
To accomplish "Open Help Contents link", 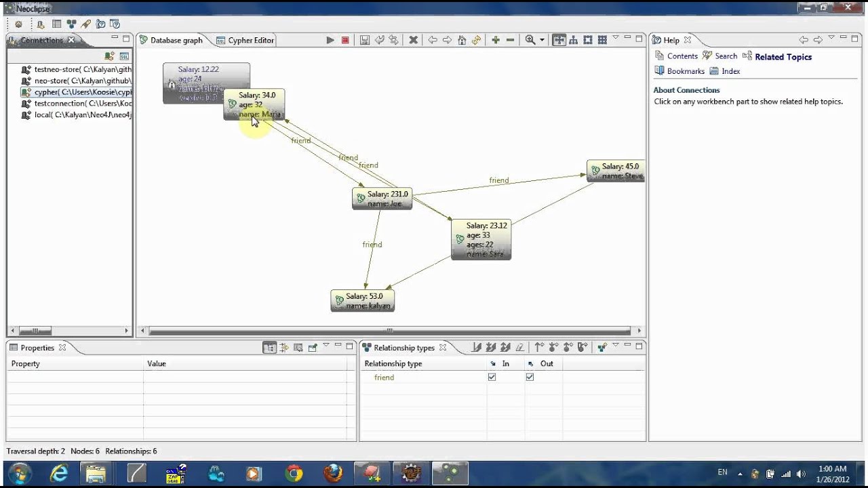I will click(676, 56).
